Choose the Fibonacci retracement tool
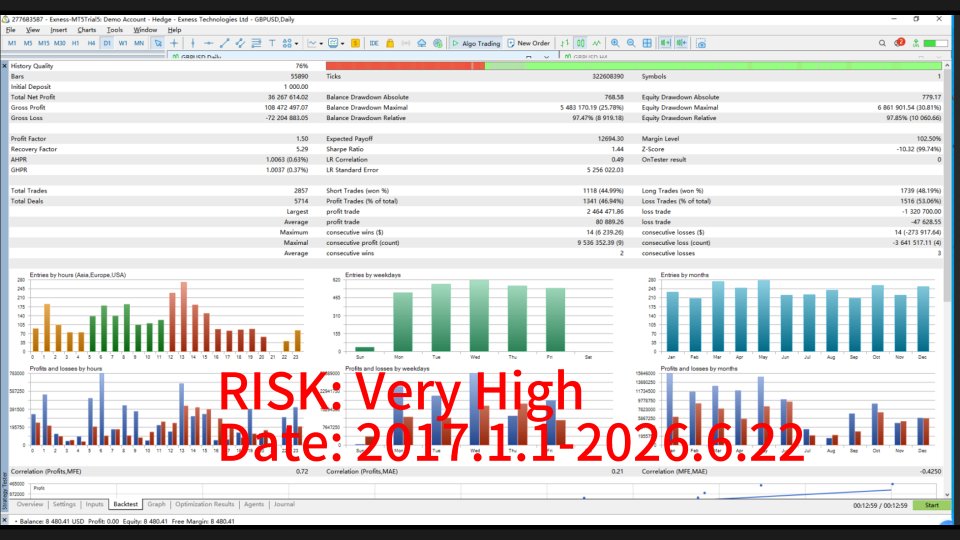The height and width of the screenshot is (540, 960). (257, 43)
